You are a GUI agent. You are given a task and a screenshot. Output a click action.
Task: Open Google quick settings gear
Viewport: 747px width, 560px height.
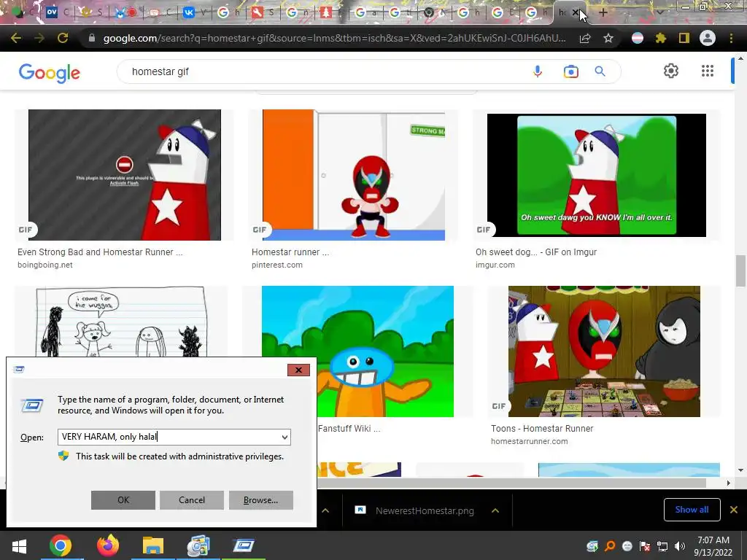671,71
